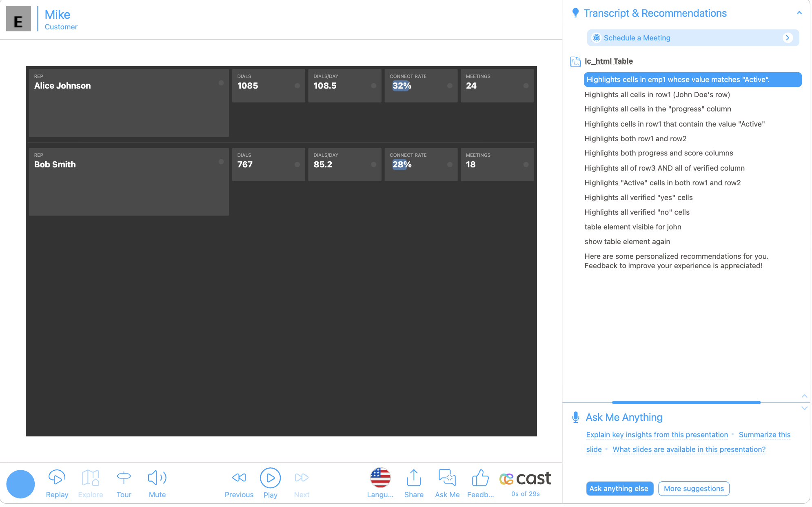This screenshot has width=812, height=507.
Task: Mute the presentation audio
Action: coord(157,478)
